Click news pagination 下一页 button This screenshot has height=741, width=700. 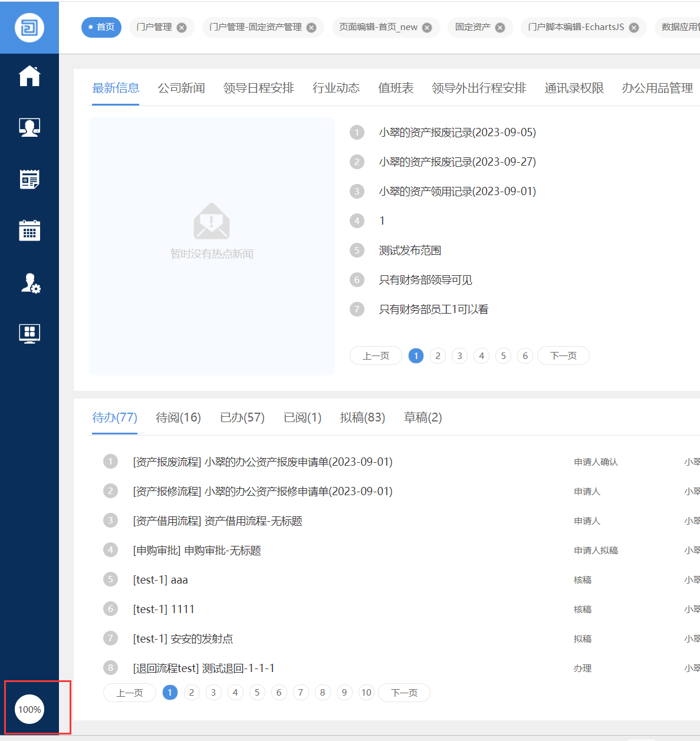pos(563,355)
